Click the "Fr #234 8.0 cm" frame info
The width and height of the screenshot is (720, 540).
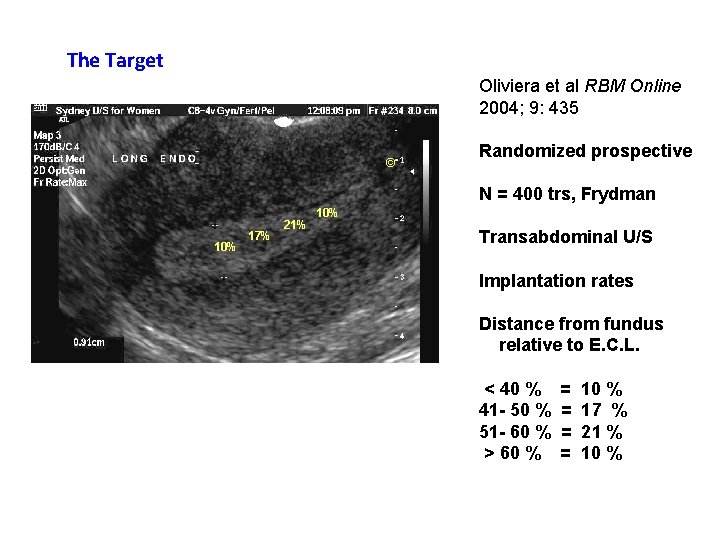[x=403, y=111]
